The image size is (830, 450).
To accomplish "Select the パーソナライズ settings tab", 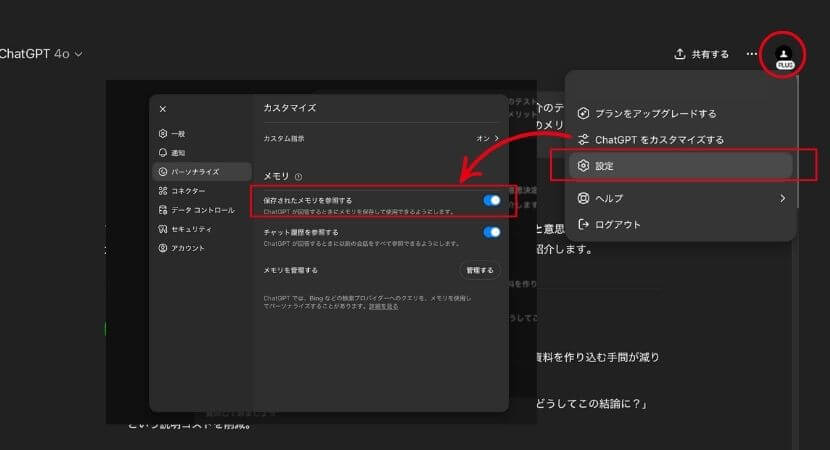I will point(202,172).
